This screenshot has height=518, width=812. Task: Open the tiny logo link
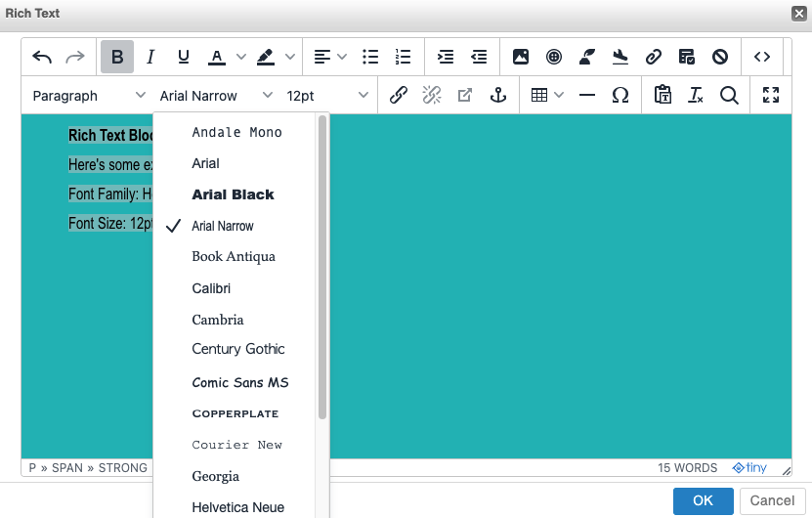tap(749, 468)
